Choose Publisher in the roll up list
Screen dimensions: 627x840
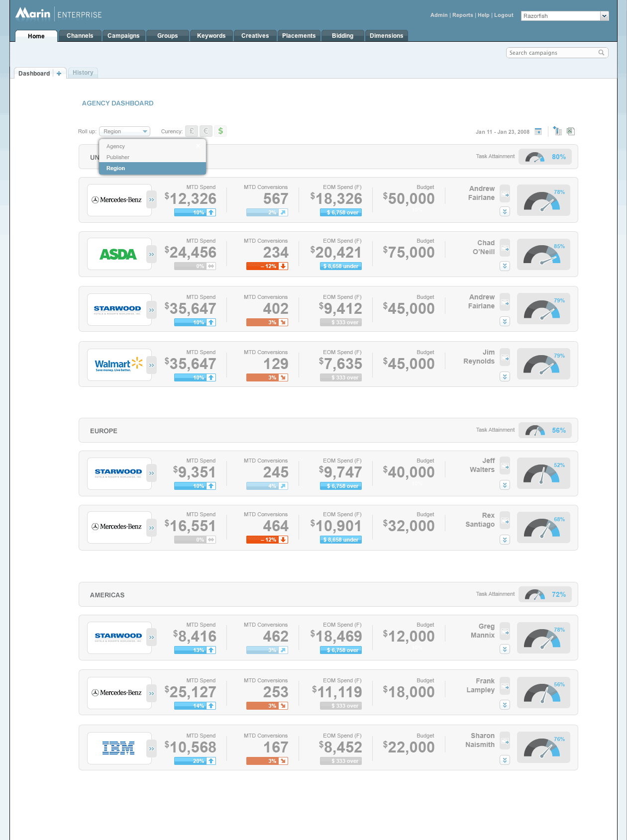118,157
